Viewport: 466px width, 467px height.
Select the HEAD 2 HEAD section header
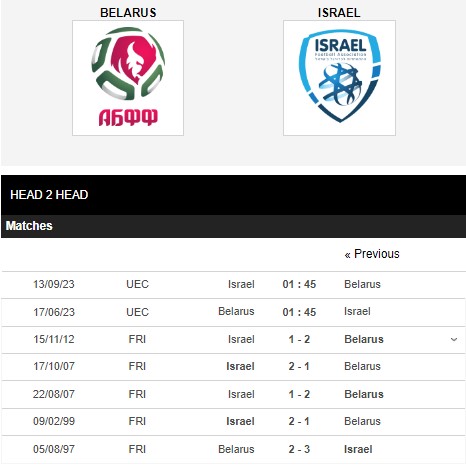49,195
